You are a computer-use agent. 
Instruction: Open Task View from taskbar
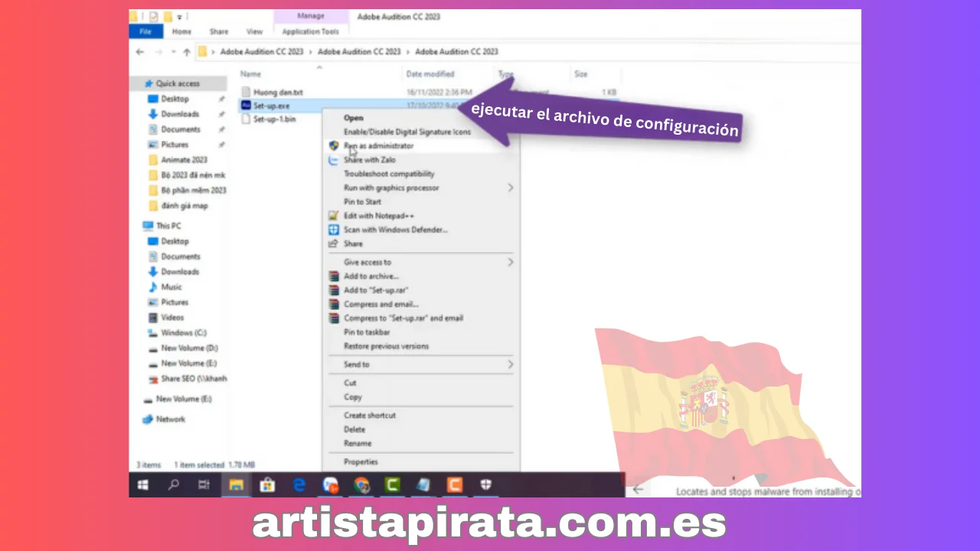[204, 484]
